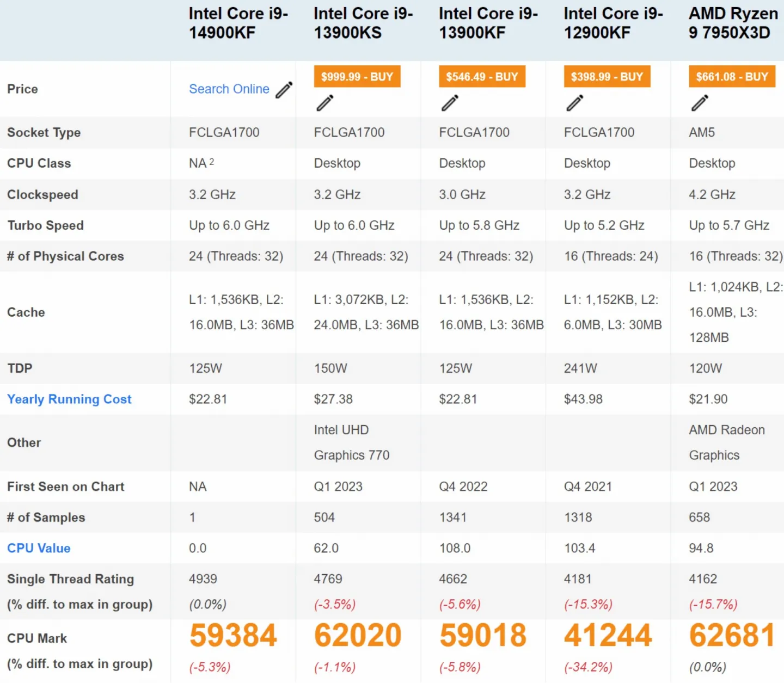Click the (-15.7%) single thread difference
The width and height of the screenshot is (784, 683).
713,605
